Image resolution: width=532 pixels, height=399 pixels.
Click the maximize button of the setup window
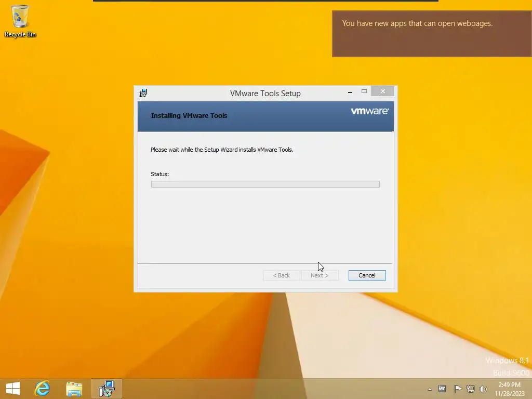[364, 91]
